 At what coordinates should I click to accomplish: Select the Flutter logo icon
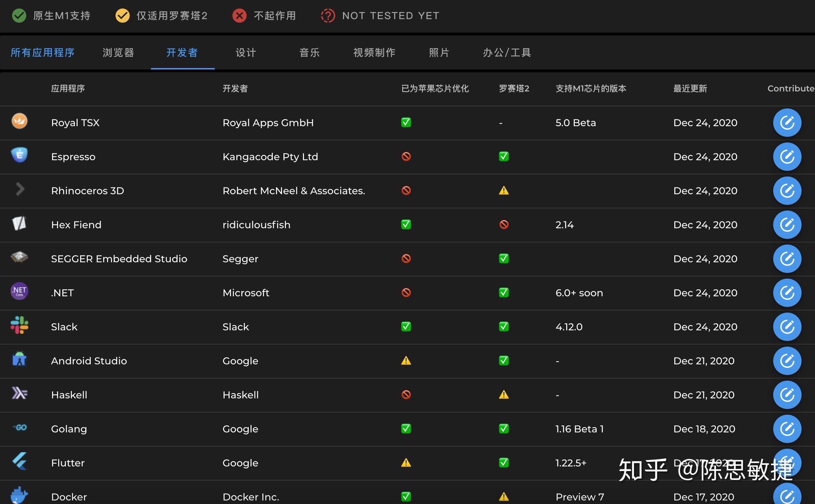(19, 461)
